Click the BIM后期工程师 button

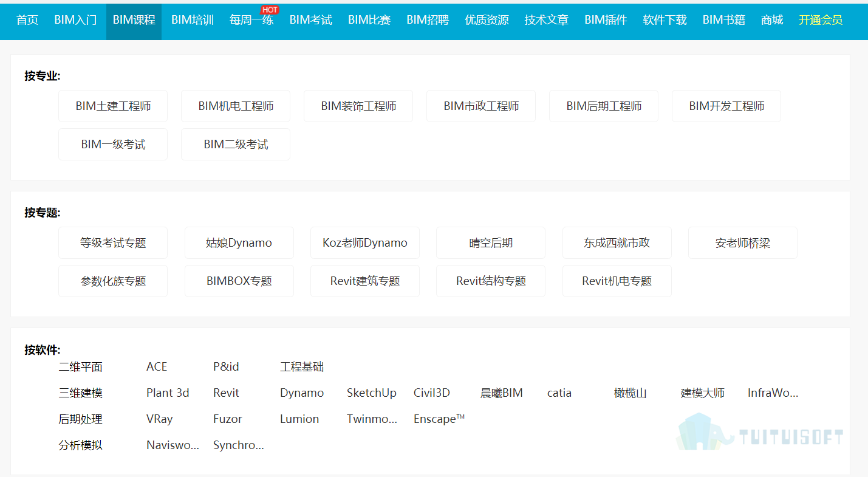pos(604,106)
